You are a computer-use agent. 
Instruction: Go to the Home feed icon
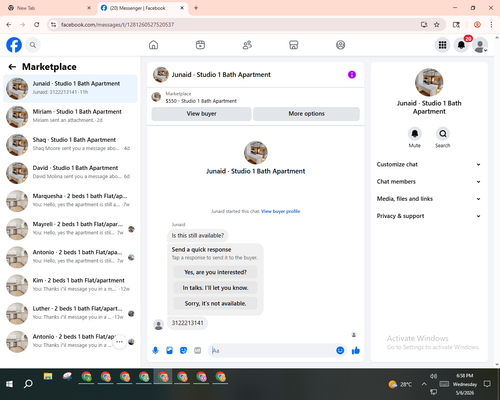pyautogui.click(x=153, y=45)
